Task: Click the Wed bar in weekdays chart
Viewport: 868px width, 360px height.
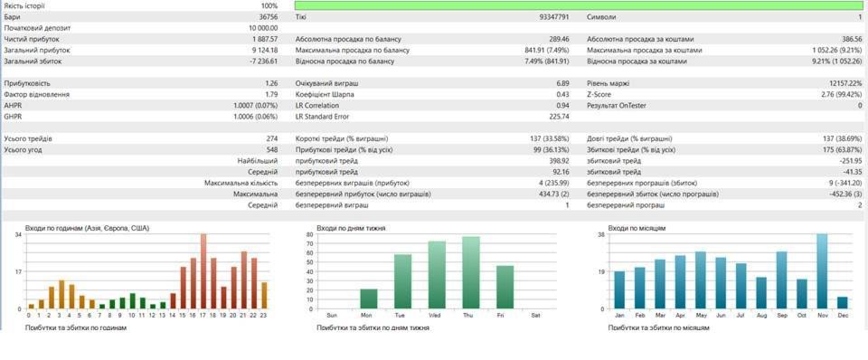Action: tap(437, 275)
